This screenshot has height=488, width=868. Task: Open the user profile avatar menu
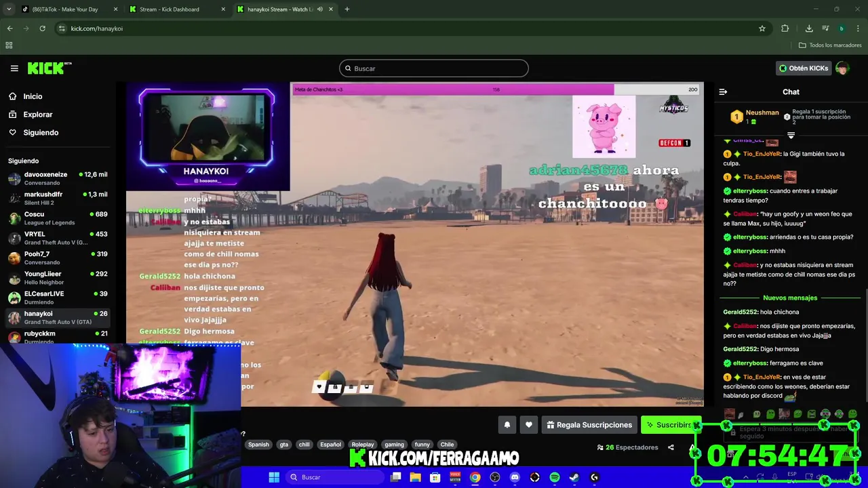842,68
